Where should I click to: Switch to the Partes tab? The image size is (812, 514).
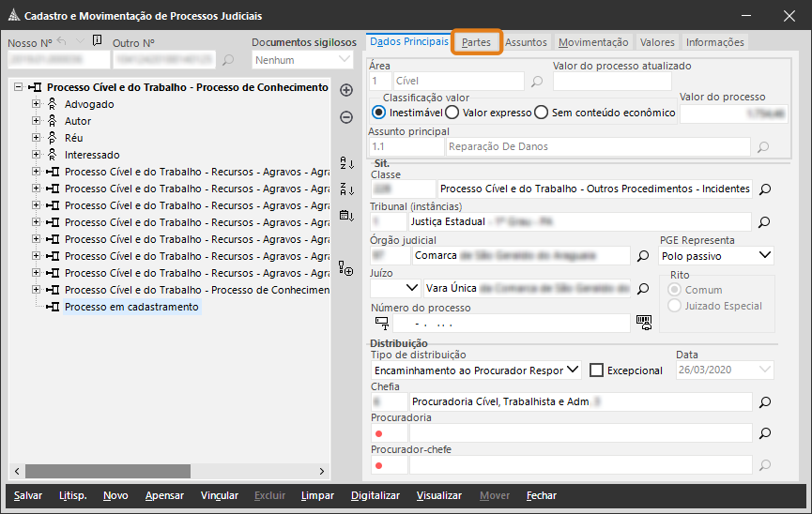[x=476, y=42]
